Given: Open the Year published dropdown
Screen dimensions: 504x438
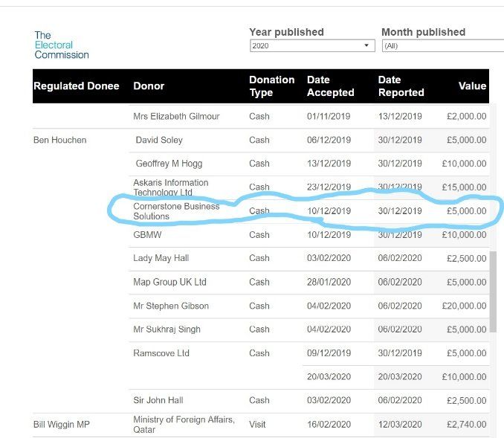Looking at the screenshot, I should [x=312, y=46].
